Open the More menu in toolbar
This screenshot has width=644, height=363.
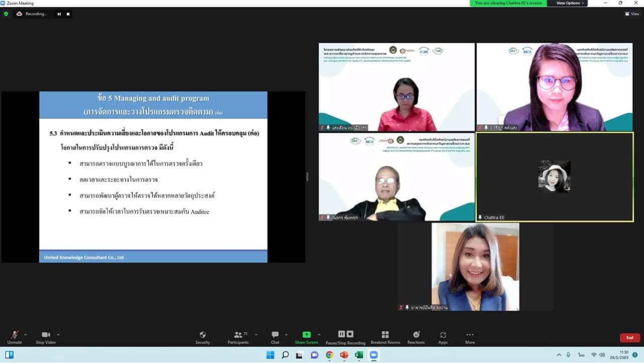[x=469, y=337]
